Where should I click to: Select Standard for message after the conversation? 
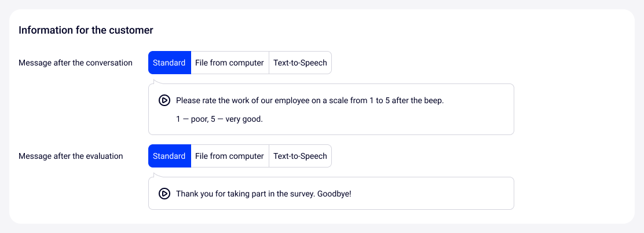pos(169,63)
